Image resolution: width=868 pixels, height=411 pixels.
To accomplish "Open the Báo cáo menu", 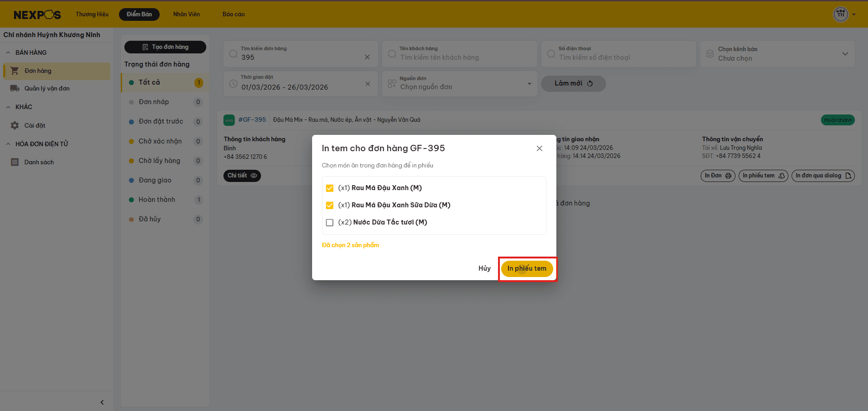I will 233,14.
